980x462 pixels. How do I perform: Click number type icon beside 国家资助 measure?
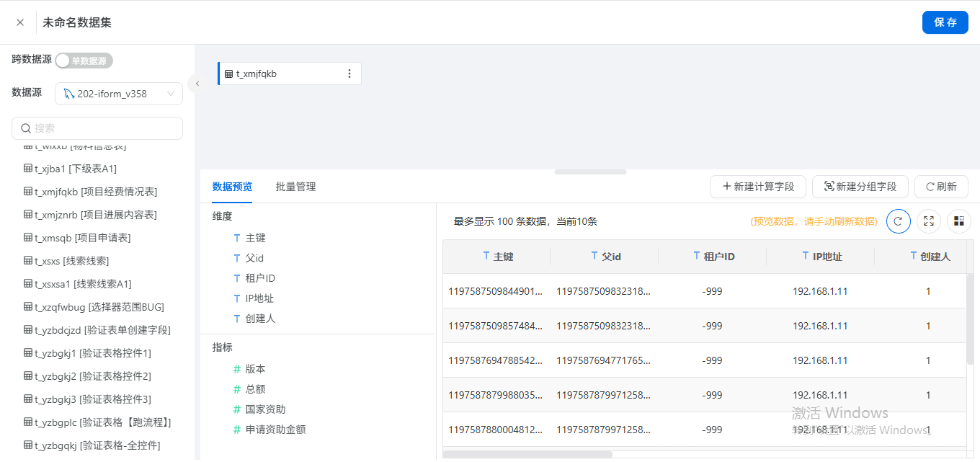click(x=237, y=409)
